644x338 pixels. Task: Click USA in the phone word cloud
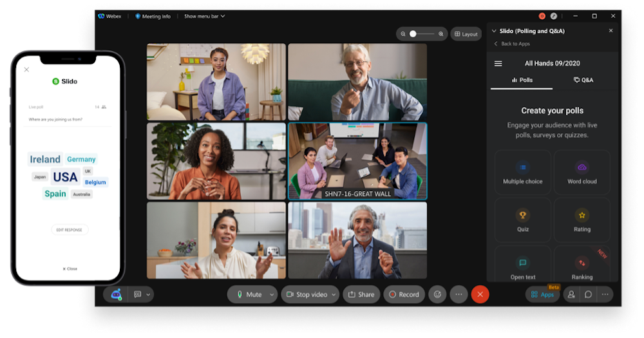(65, 177)
